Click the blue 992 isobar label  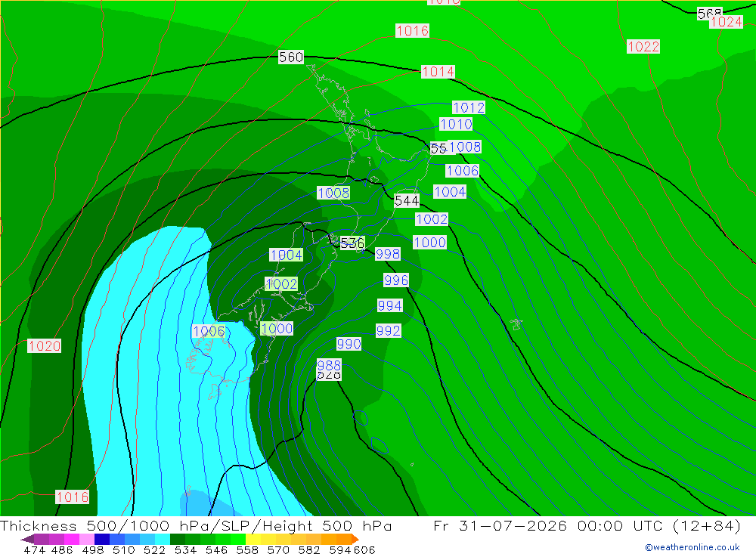388,331
